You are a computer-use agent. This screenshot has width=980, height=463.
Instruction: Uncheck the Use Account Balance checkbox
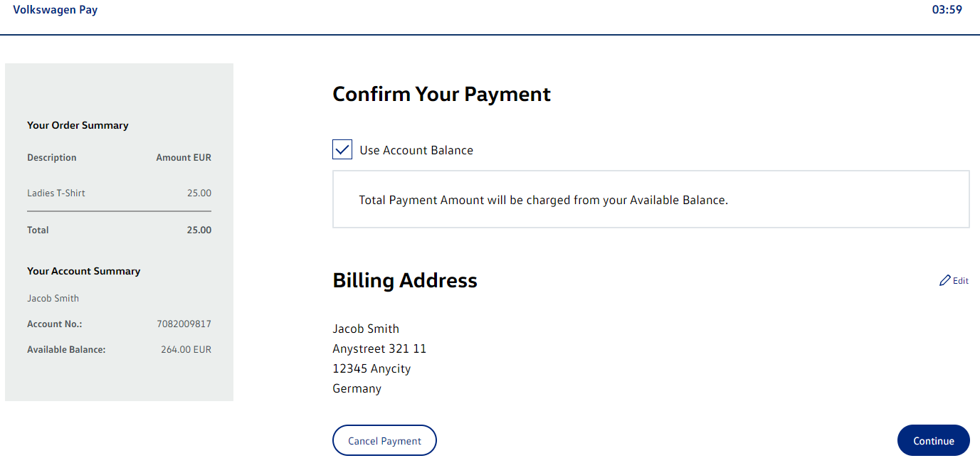(x=342, y=150)
